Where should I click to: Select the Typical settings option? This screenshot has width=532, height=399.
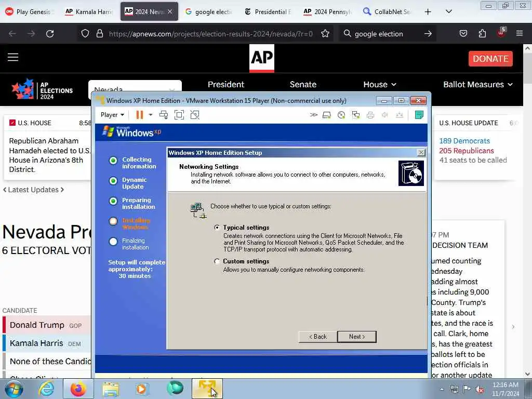point(217,228)
